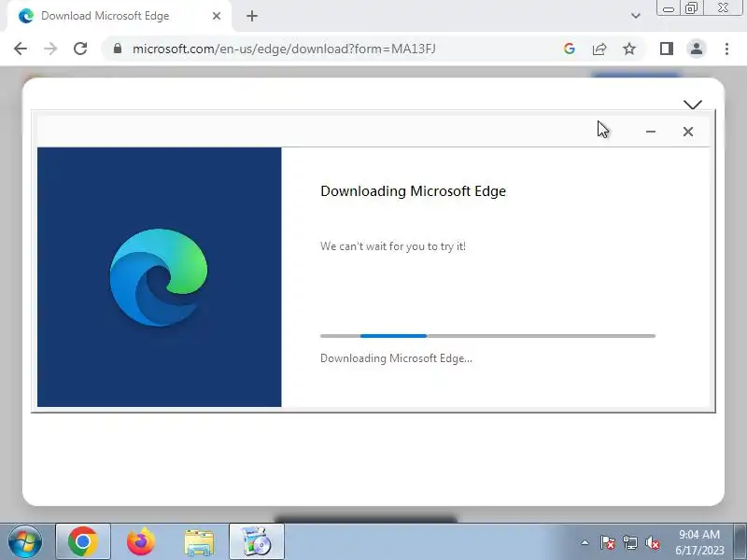Share this page via share icon
The image size is (747, 560).
tap(599, 49)
